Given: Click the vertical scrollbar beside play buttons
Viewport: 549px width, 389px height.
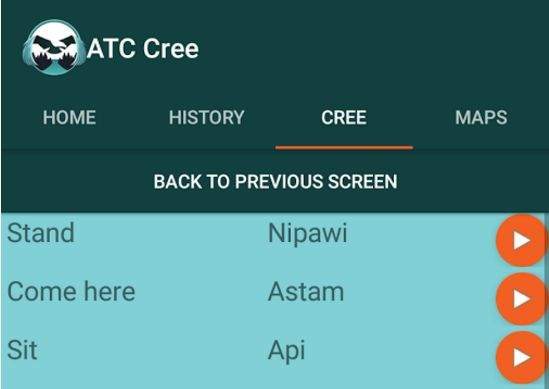Looking at the screenshot, I should coord(547,301).
